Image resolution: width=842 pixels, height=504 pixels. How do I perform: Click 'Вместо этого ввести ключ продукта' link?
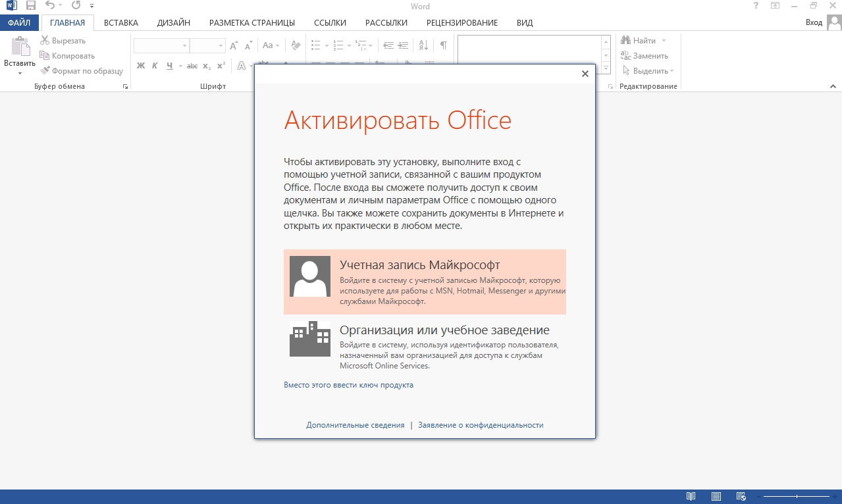point(348,385)
